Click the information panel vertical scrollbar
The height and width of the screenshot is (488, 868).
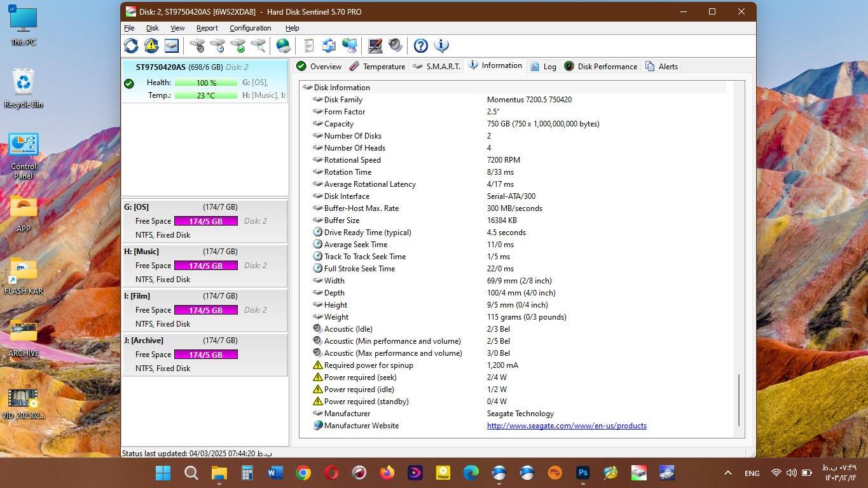(738, 400)
